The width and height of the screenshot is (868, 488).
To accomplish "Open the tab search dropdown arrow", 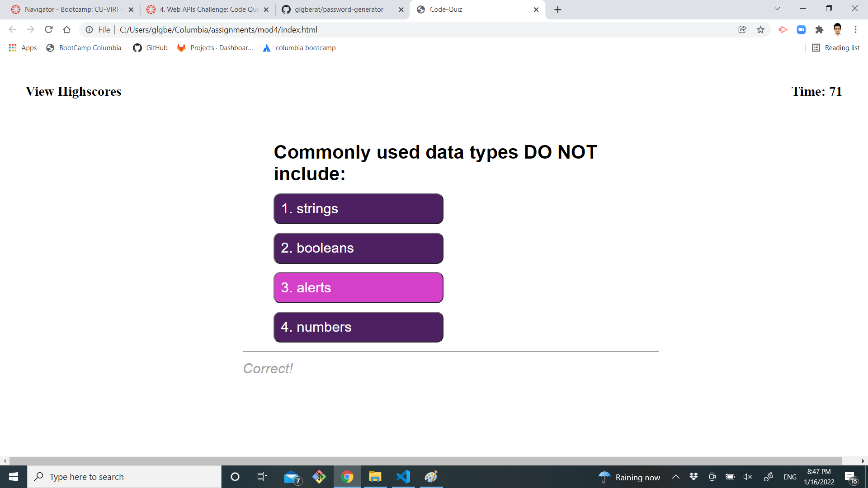I will click(777, 9).
